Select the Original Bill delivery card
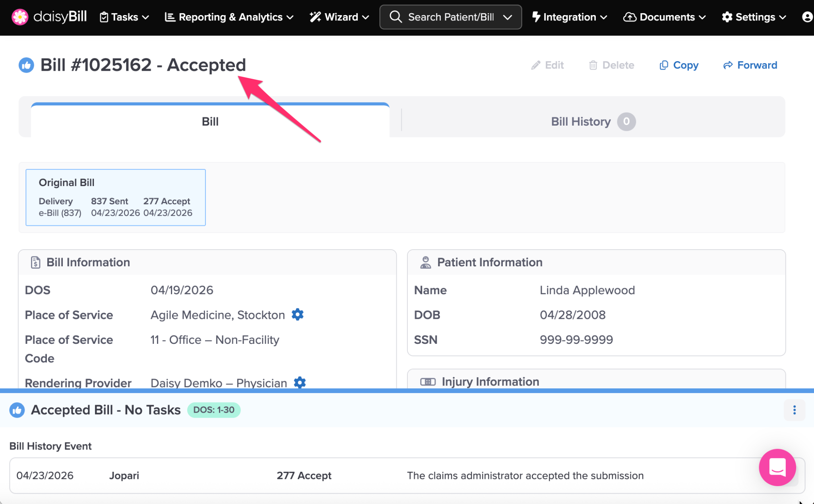814x504 pixels. point(116,198)
